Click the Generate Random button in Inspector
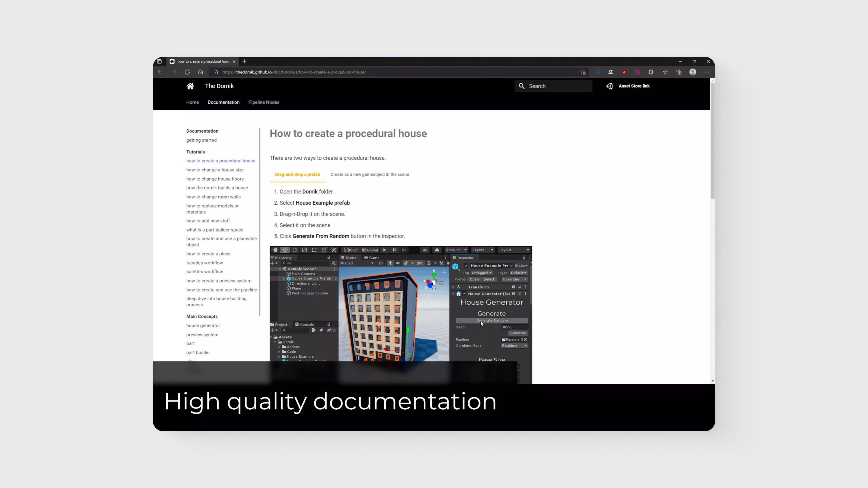This screenshot has height=488, width=868. coord(492,321)
